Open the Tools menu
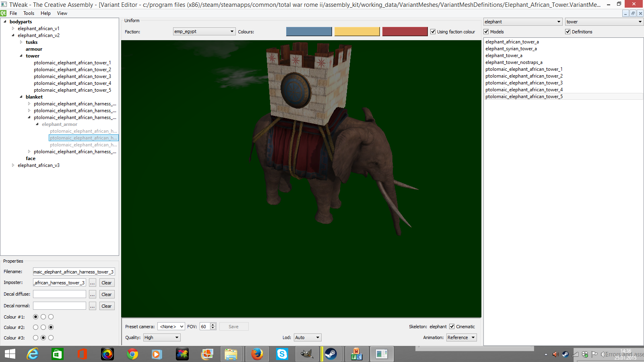 pos(29,13)
